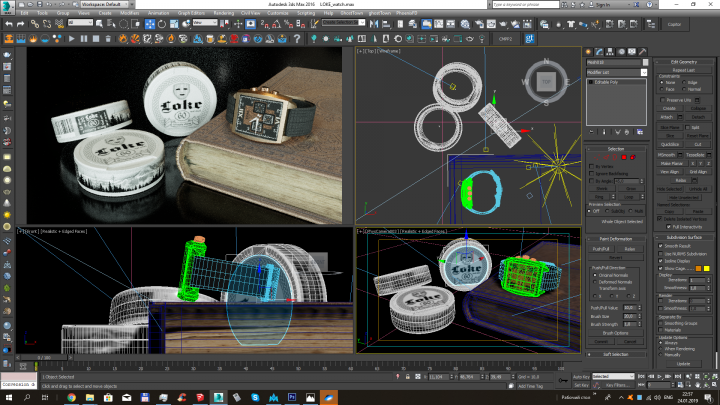Enable the Ignore Backfacing checkbox

click(592, 174)
